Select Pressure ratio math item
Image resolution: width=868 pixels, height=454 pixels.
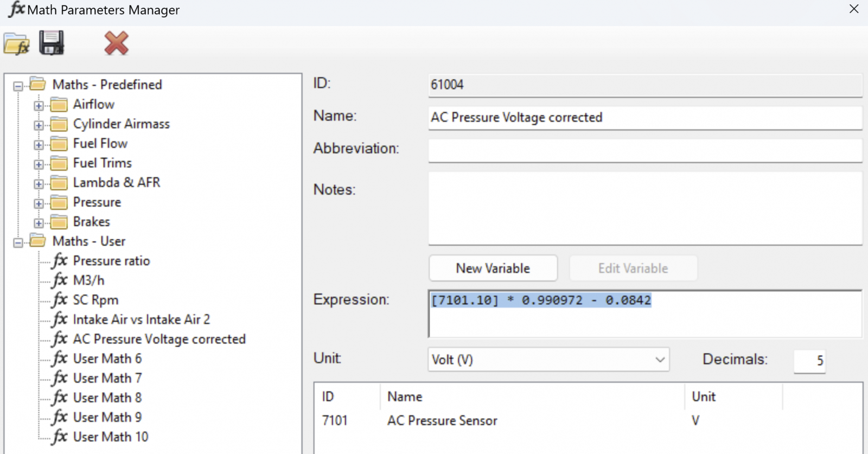111,261
